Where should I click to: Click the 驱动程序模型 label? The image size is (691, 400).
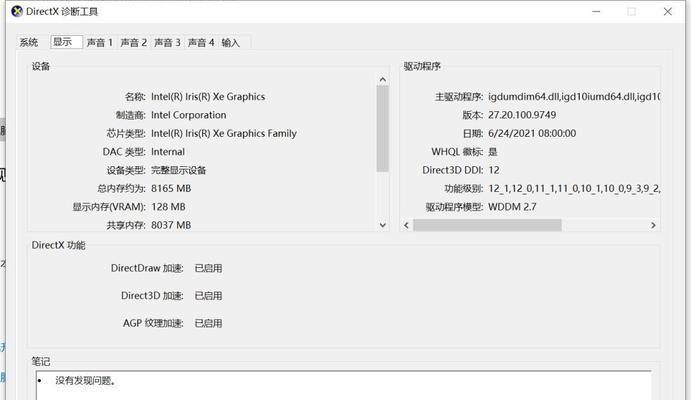tap(454, 207)
